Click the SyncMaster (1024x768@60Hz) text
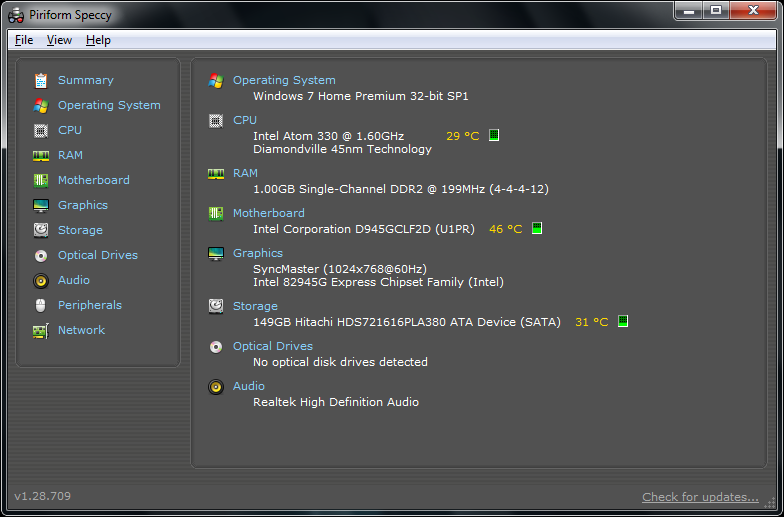The width and height of the screenshot is (784, 517). [x=340, y=269]
